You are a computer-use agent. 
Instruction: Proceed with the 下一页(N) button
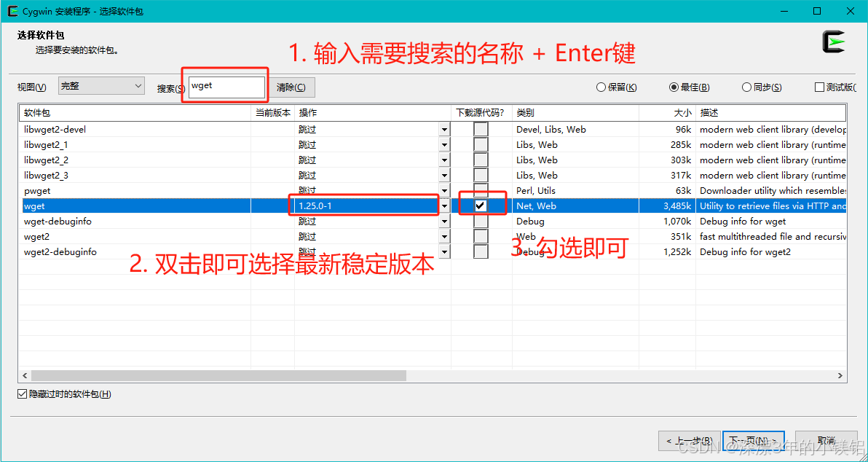point(754,441)
